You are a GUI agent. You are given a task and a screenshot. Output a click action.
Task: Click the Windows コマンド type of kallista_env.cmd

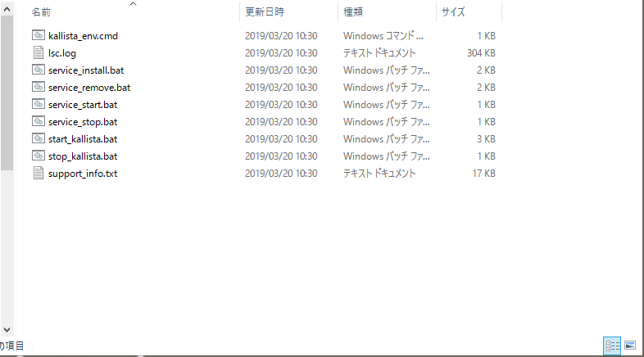pyautogui.click(x=383, y=36)
